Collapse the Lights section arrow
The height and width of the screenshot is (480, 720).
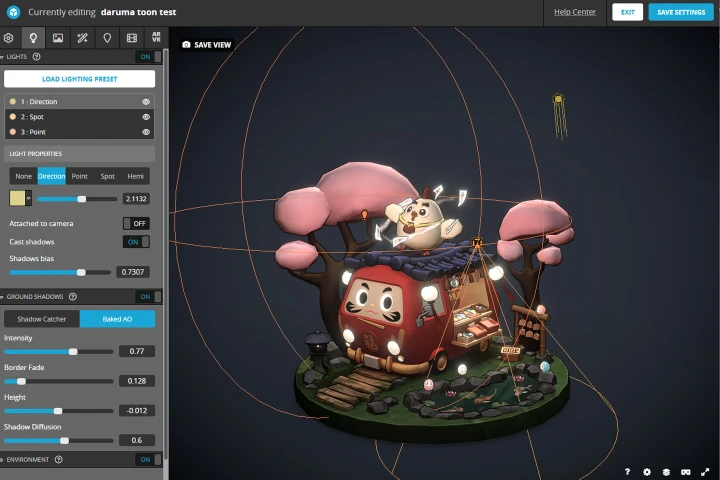pyautogui.click(x=2, y=57)
